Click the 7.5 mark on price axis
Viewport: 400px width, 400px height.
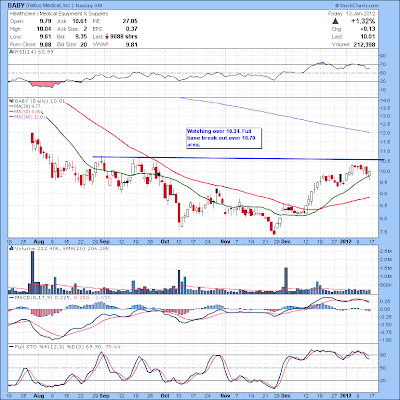(x=384, y=232)
